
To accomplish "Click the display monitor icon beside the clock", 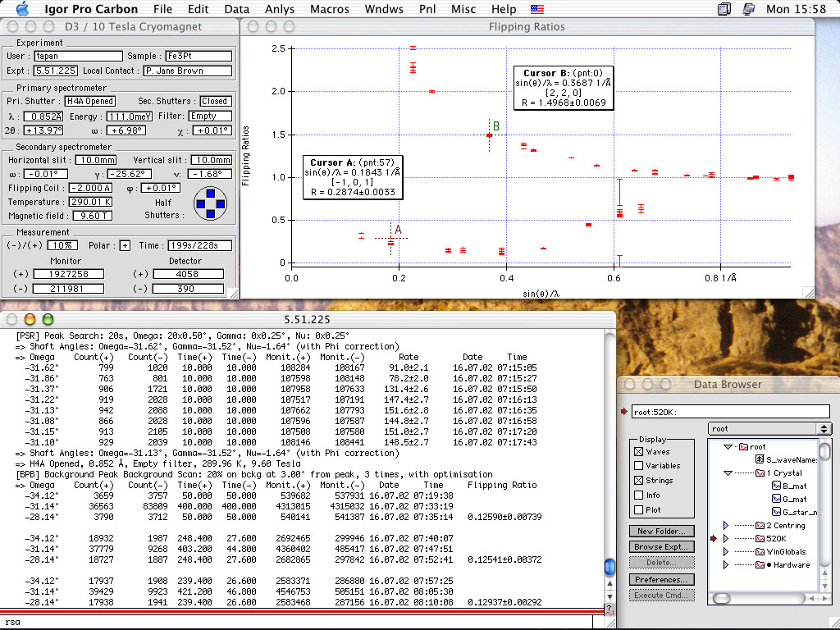I will coord(749,9).
